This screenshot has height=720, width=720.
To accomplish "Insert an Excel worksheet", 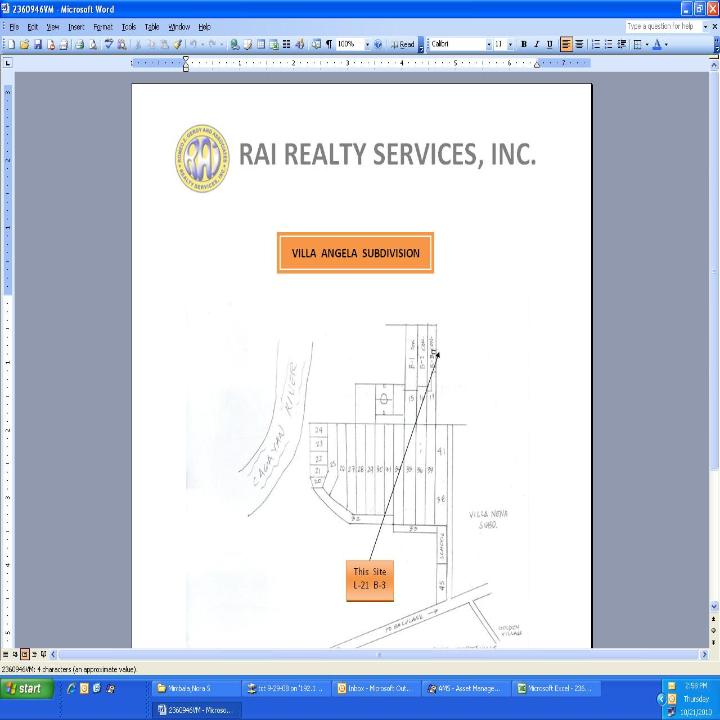I will click(x=274, y=45).
